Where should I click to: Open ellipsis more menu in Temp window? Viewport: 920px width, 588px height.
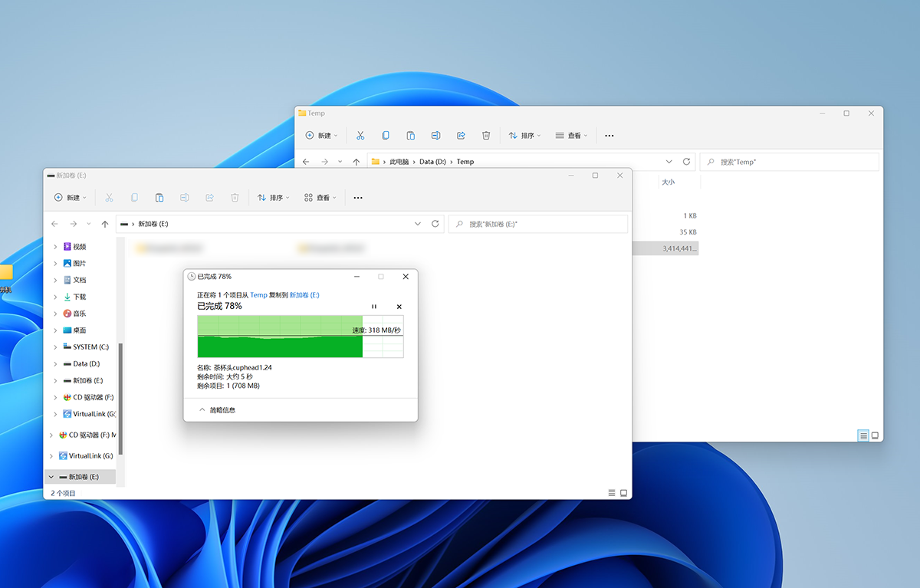click(x=609, y=136)
